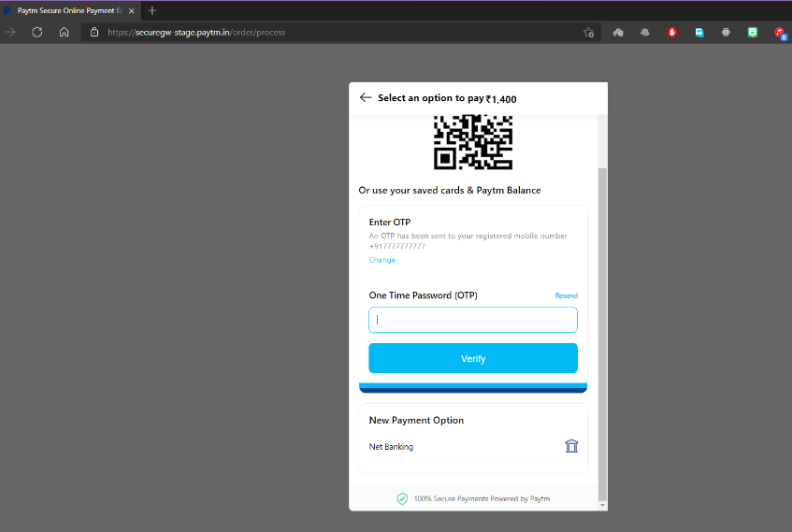The width and height of the screenshot is (792, 532).
Task: Select the Net Banking bank icon
Action: click(571, 446)
